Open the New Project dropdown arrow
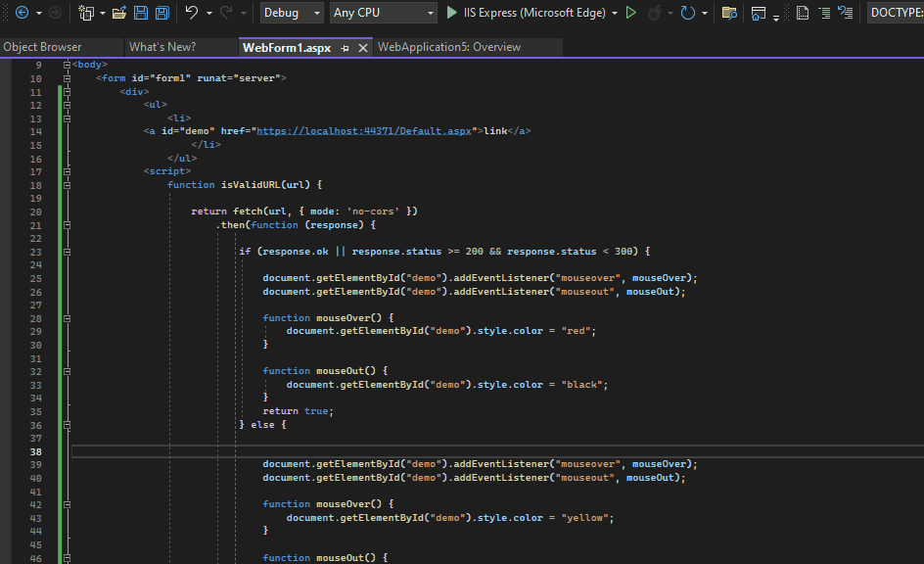 pos(103,13)
